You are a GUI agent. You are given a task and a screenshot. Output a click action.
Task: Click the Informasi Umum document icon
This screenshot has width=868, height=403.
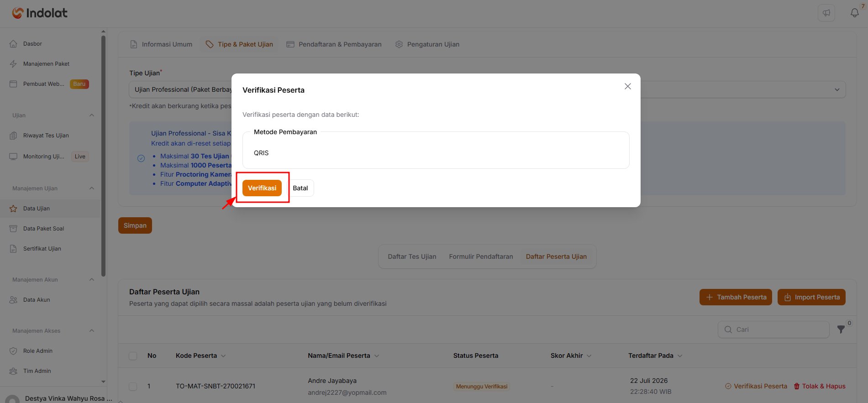point(134,44)
